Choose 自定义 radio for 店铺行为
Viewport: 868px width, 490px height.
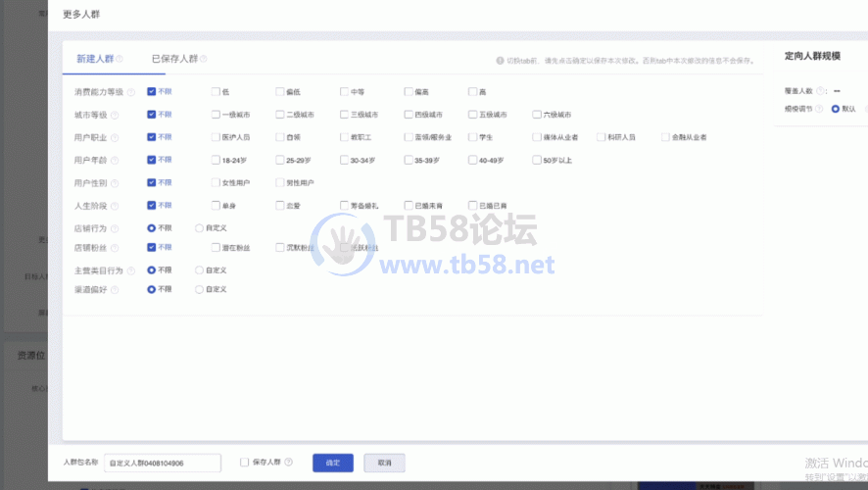(x=199, y=228)
